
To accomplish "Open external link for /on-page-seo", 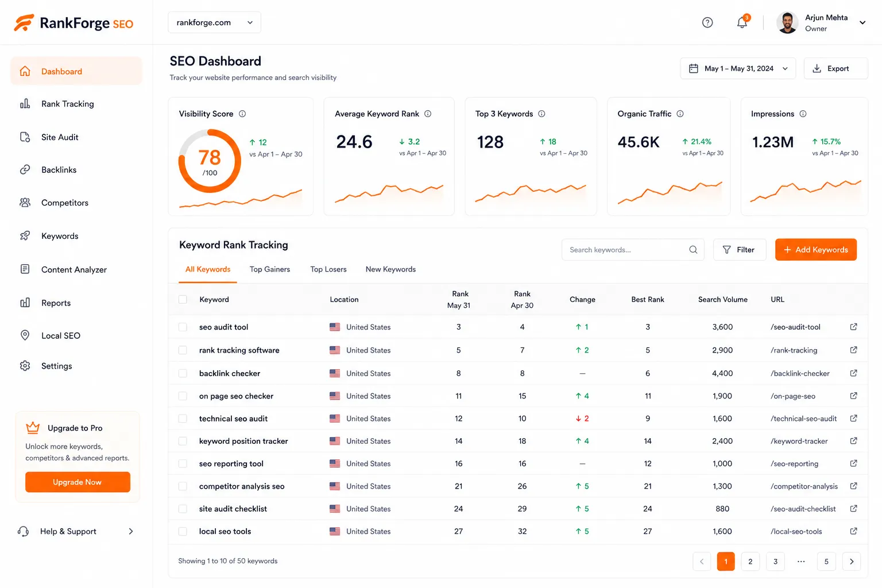I will 853,396.
